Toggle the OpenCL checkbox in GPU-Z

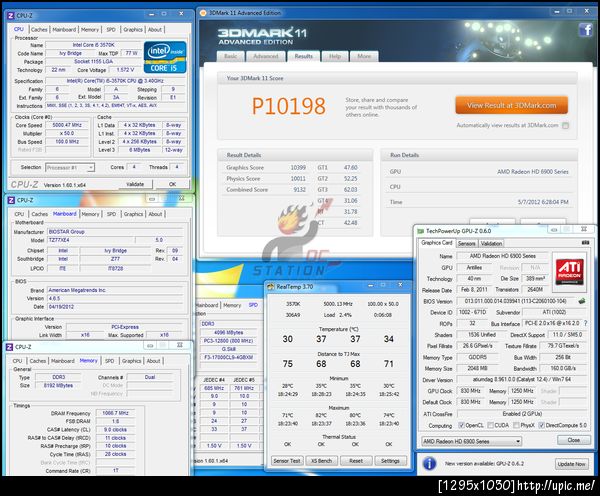click(461, 425)
